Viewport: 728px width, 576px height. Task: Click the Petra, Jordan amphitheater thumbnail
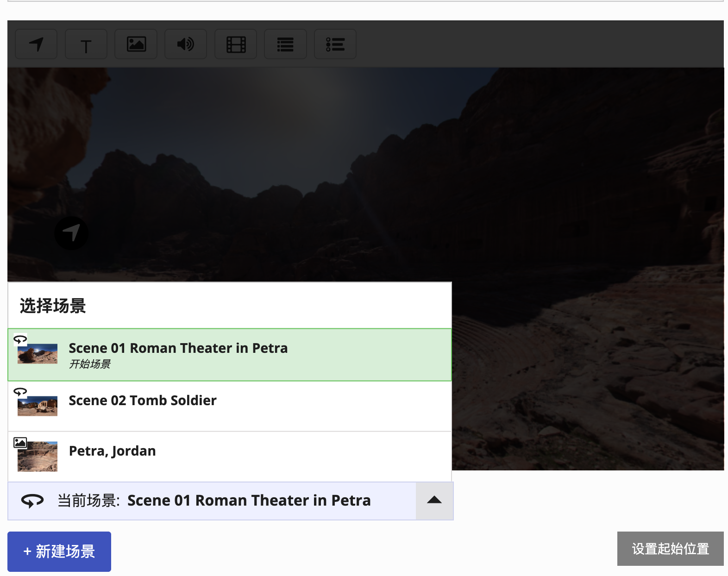[38, 457]
